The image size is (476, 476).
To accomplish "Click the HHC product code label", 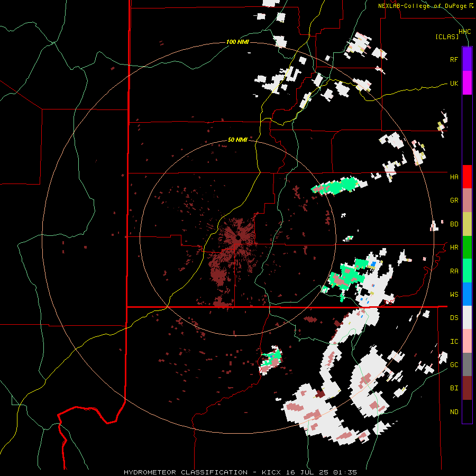I will pyautogui.click(x=464, y=32).
